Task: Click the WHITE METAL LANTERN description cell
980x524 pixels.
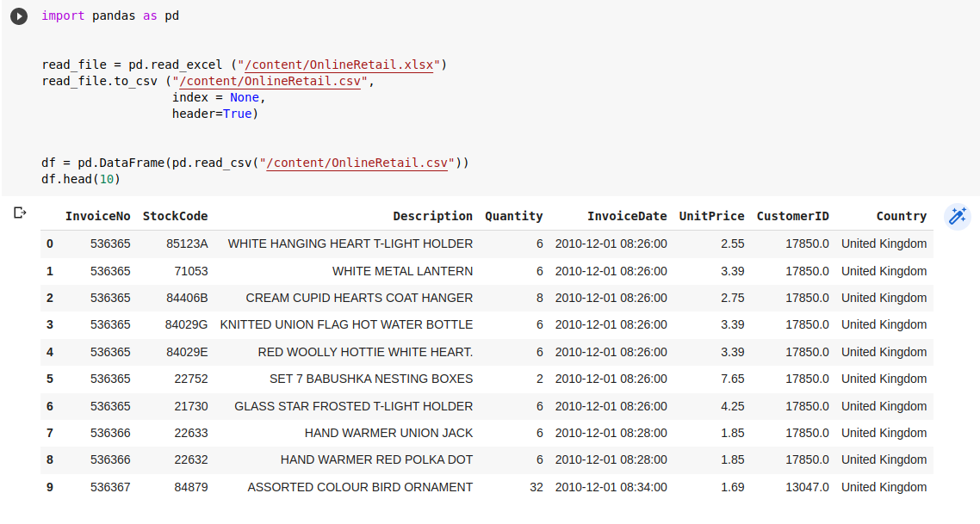Action: (x=402, y=271)
